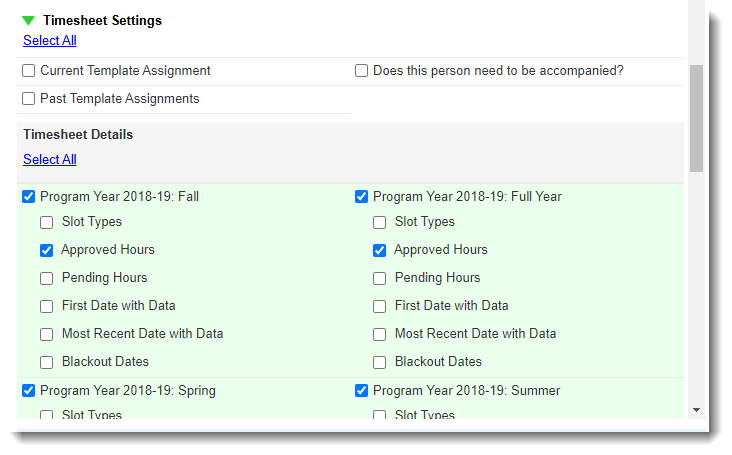Click the scrollbar down arrow
Viewport: 732px width, 455px height.
pos(697,410)
